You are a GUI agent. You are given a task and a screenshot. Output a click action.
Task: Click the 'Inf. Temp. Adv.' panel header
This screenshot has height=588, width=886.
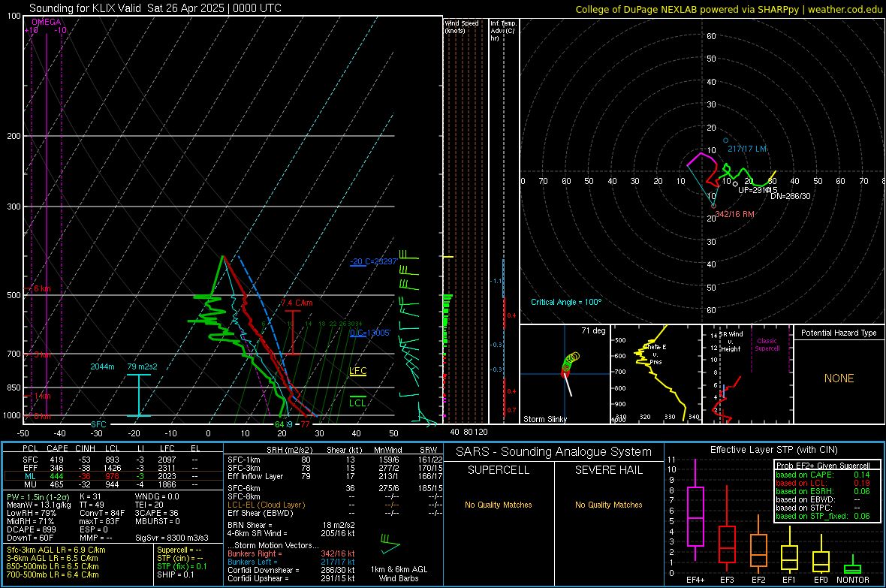pyautogui.click(x=504, y=31)
